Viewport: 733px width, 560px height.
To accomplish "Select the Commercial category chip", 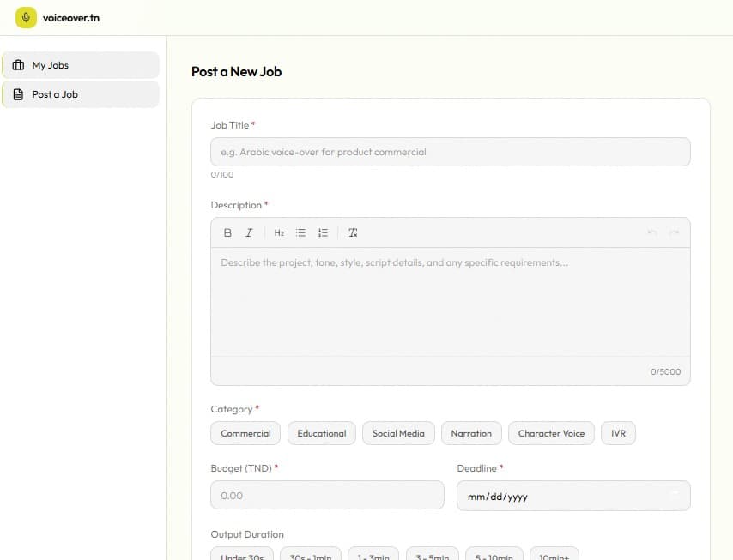I will coord(245,433).
